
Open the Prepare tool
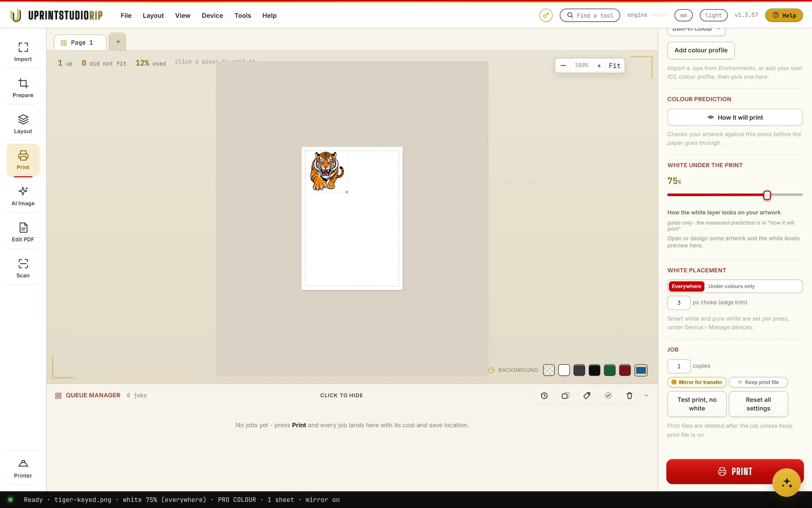click(x=23, y=88)
